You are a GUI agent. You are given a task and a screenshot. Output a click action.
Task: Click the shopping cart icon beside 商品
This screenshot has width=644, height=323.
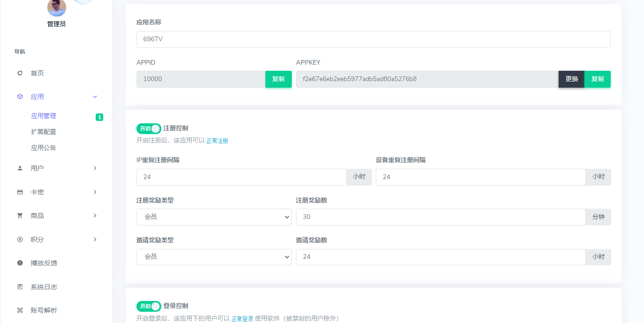coord(20,216)
